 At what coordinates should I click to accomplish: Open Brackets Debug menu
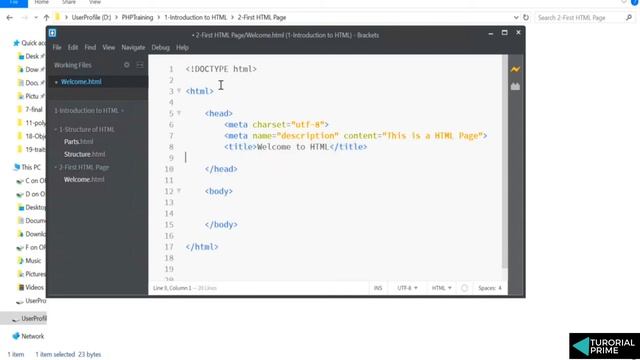tap(160, 47)
